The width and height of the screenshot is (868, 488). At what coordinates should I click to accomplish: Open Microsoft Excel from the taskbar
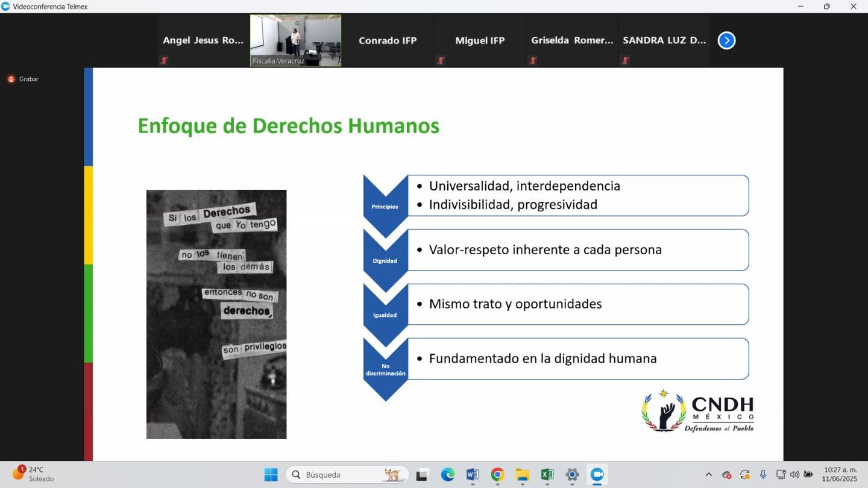coord(547,475)
